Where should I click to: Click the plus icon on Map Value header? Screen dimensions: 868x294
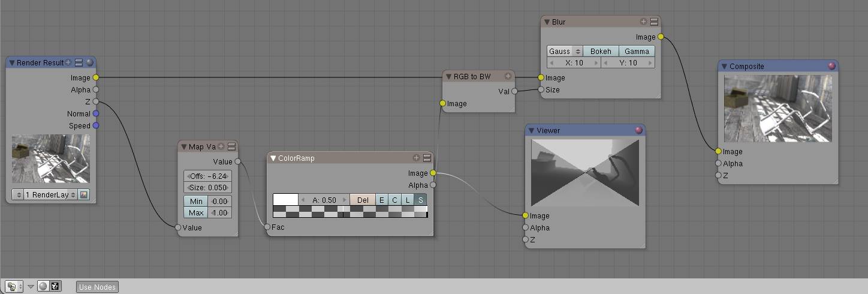[x=221, y=146]
